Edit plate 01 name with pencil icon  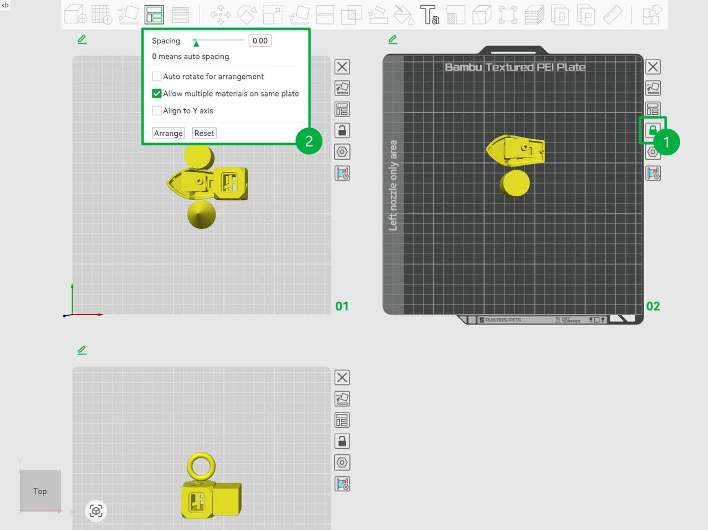click(82, 39)
